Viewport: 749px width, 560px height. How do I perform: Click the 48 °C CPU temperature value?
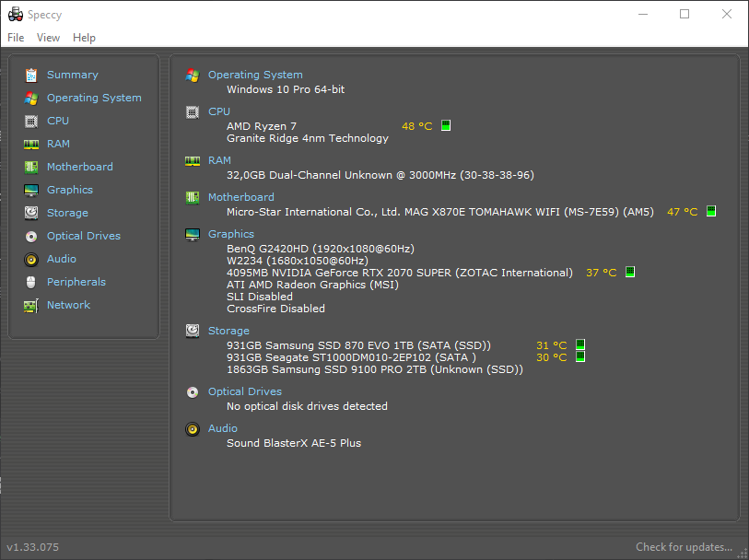417,126
